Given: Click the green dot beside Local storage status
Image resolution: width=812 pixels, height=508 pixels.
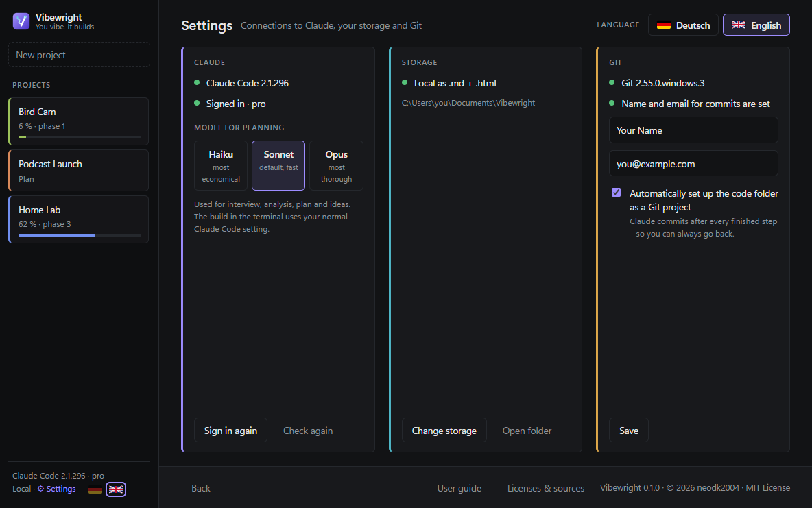Looking at the screenshot, I should pos(405,82).
